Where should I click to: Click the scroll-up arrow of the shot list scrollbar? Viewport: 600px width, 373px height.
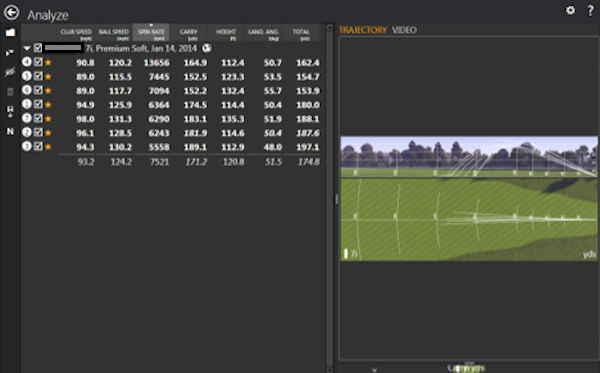(329, 27)
